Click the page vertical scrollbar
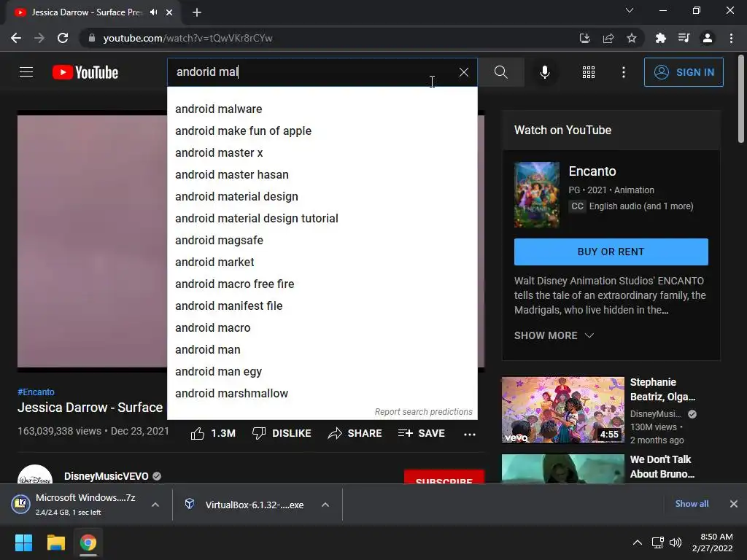This screenshot has height=560, width=747. pos(741,99)
